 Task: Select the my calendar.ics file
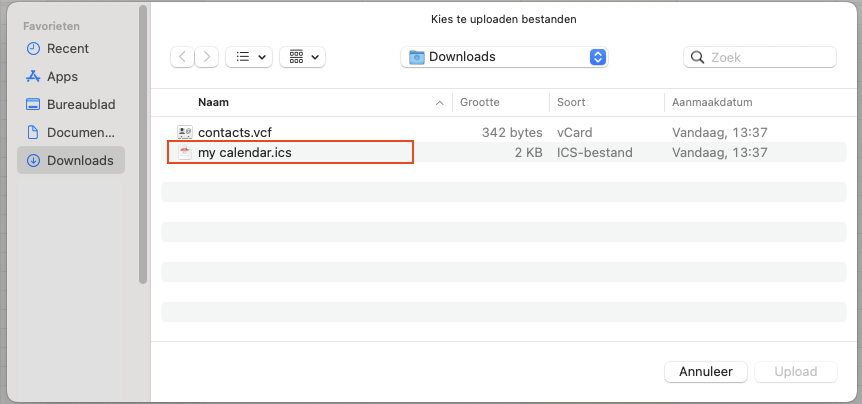[x=504, y=152]
